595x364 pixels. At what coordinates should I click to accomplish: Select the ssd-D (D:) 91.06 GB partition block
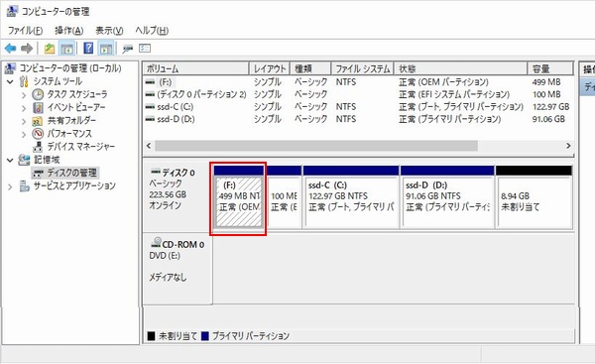click(x=447, y=197)
